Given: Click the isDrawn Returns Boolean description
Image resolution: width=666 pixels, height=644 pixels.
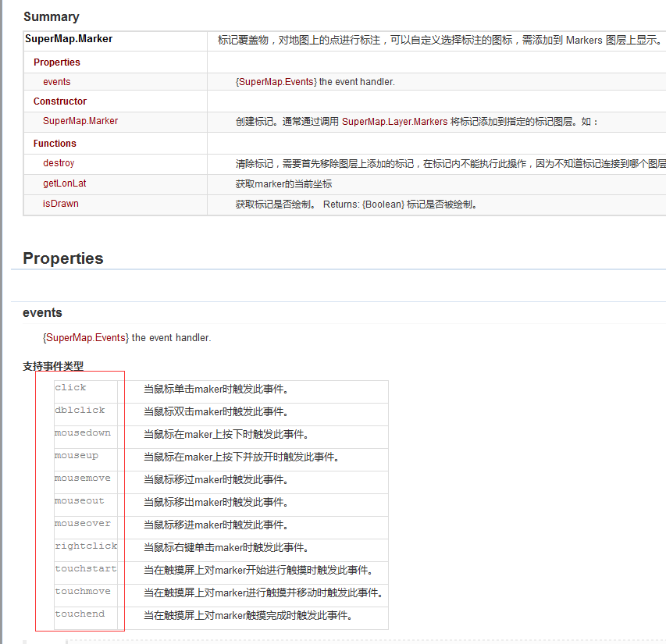Looking at the screenshot, I should click(x=356, y=205).
